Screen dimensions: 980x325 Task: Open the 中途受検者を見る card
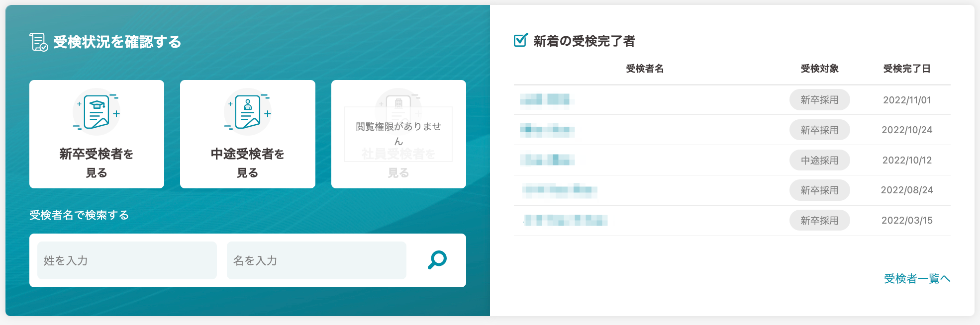click(x=248, y=134)
